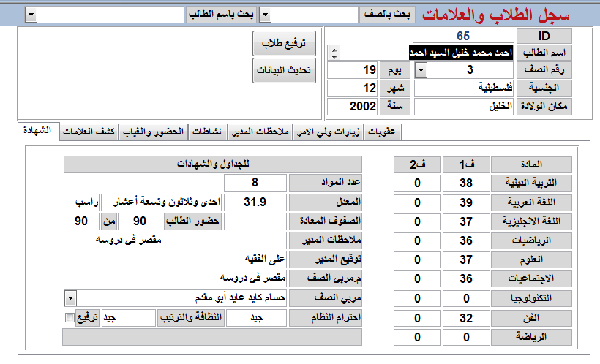Viewport: 600px width, 364px height.
Task: Expand the class search combo box arrow
Action: coord(265,15)
